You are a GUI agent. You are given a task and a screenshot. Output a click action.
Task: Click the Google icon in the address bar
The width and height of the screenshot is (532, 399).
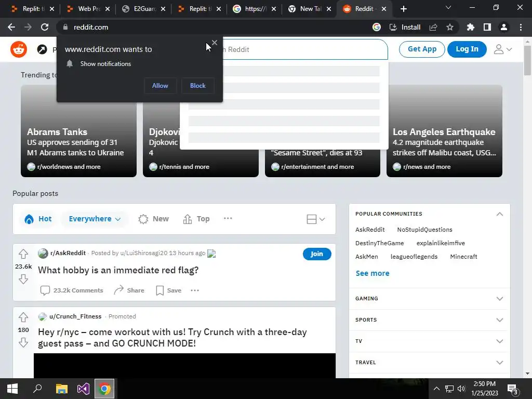377,27
